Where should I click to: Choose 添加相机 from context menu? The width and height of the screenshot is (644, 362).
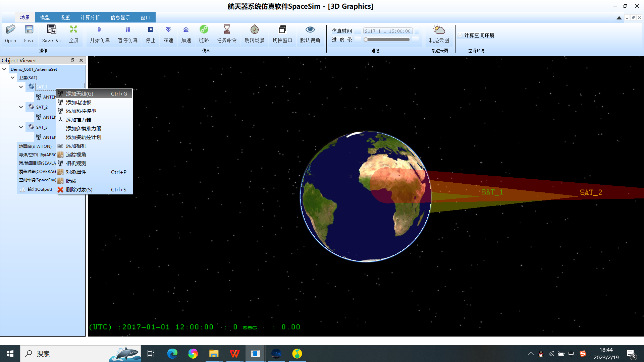(95, 146)
